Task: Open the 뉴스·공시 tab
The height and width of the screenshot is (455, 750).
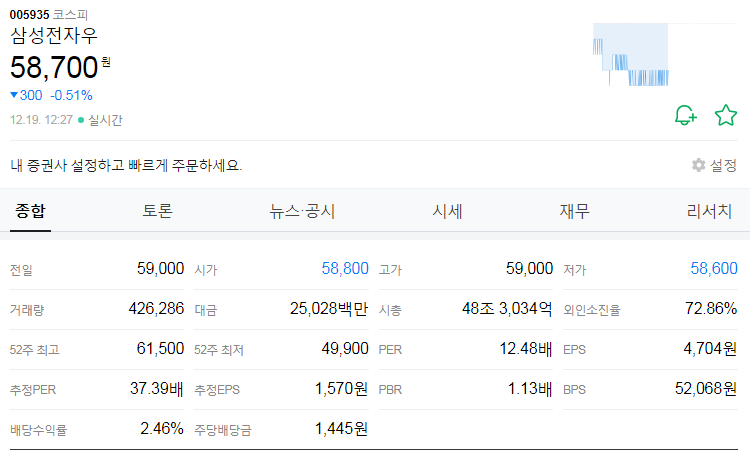Action: coord(302,211)
